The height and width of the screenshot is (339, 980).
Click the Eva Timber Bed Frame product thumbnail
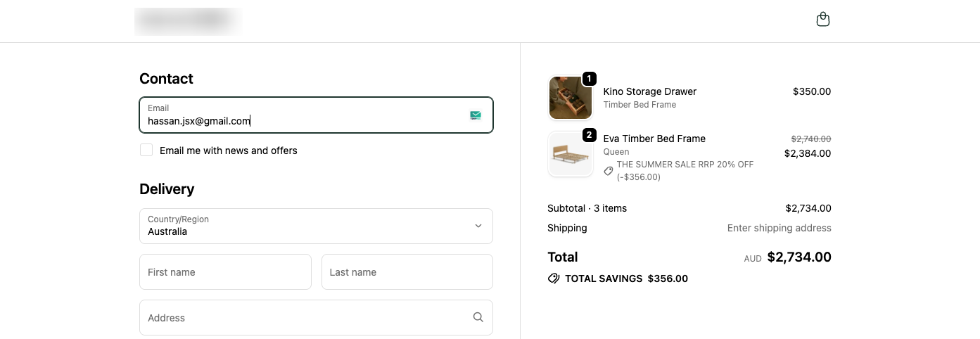pyautogui.click(x=571, y=154)
